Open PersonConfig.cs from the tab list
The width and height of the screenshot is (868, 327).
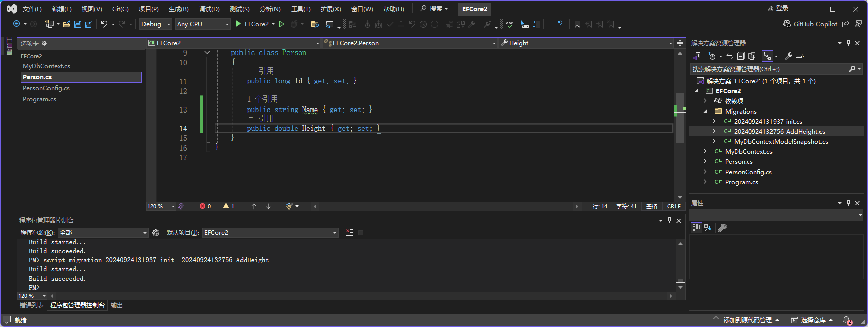(x=46, y=88)
